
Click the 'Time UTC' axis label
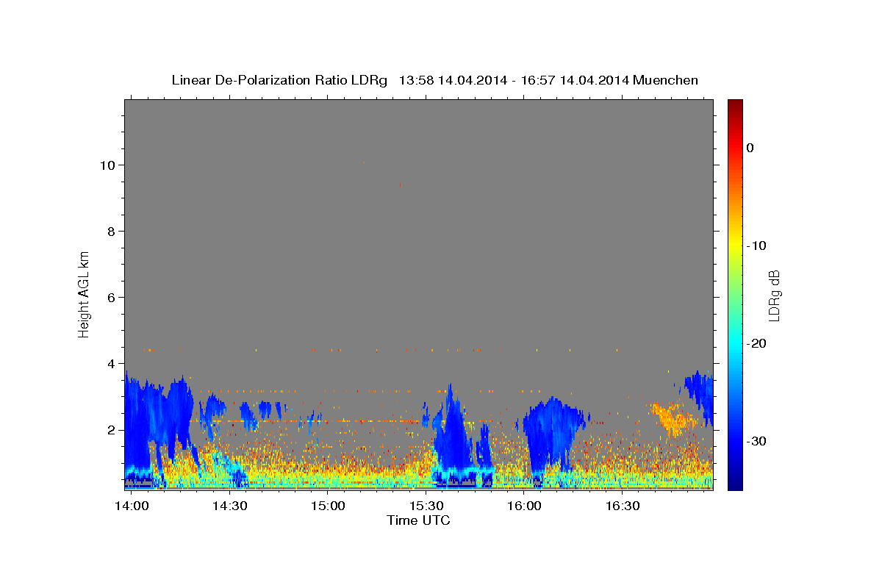coord(418,520)
